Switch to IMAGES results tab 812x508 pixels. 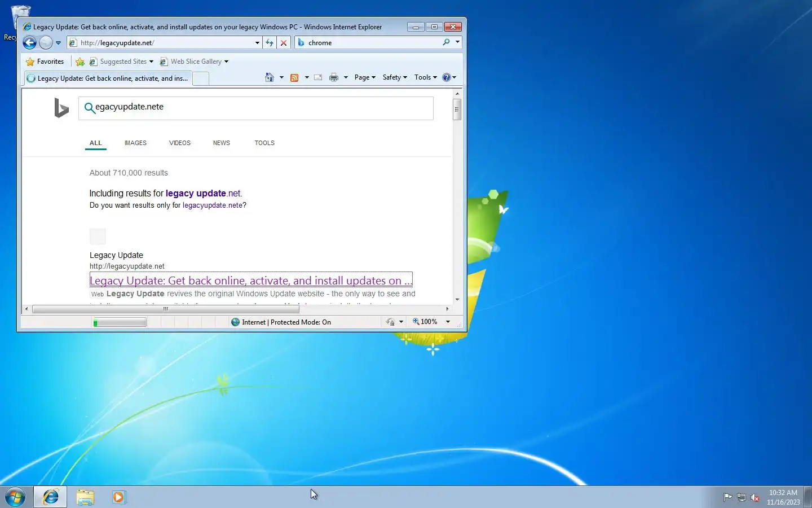tap(135, 143)
